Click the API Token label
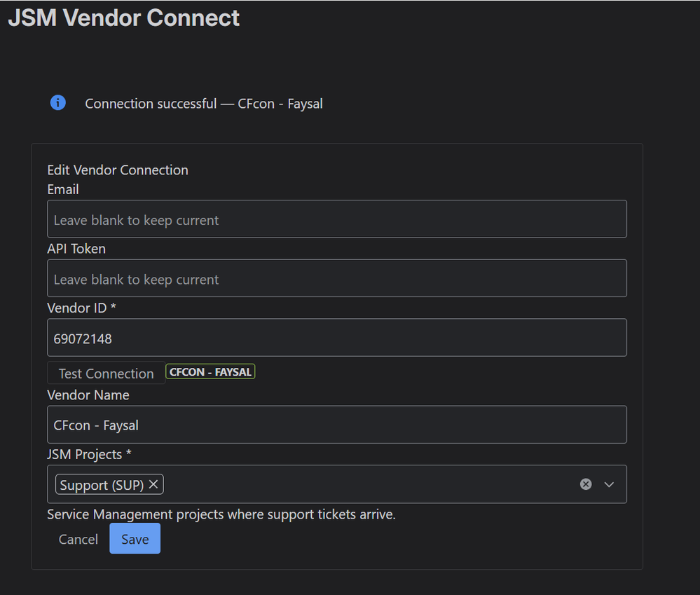700x595 pixels. 76,249
